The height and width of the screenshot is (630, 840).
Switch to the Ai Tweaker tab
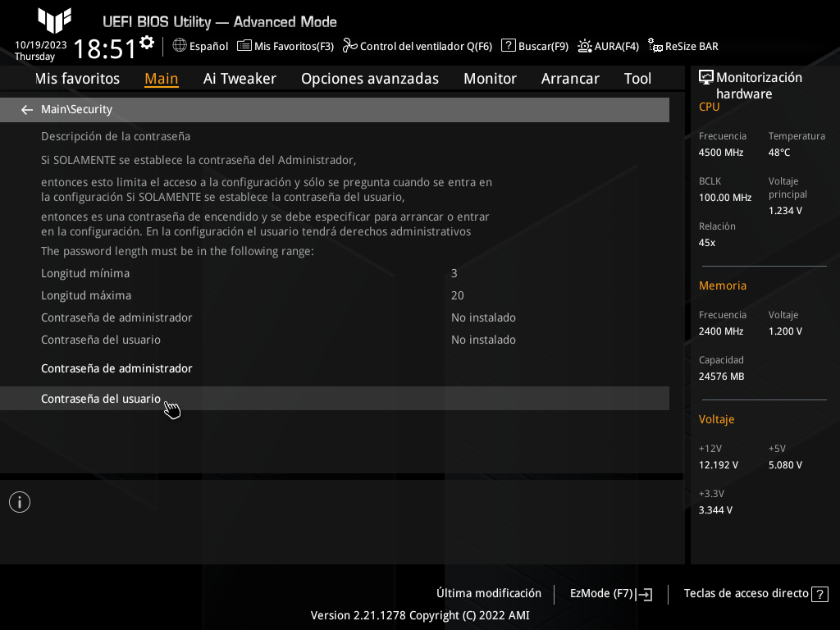coord(240,79)
